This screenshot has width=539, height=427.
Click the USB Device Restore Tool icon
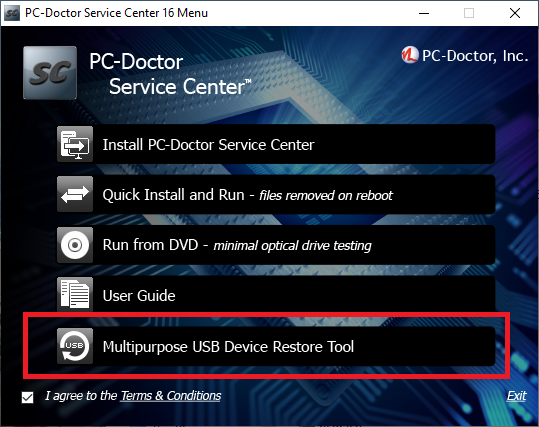click(75, 346)
